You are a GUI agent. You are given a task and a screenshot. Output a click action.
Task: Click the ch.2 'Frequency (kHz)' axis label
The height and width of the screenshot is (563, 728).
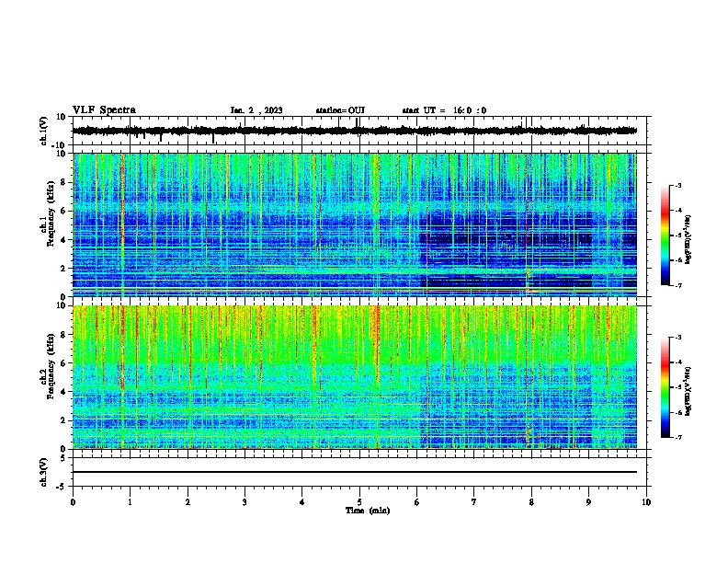click(51, 366)
